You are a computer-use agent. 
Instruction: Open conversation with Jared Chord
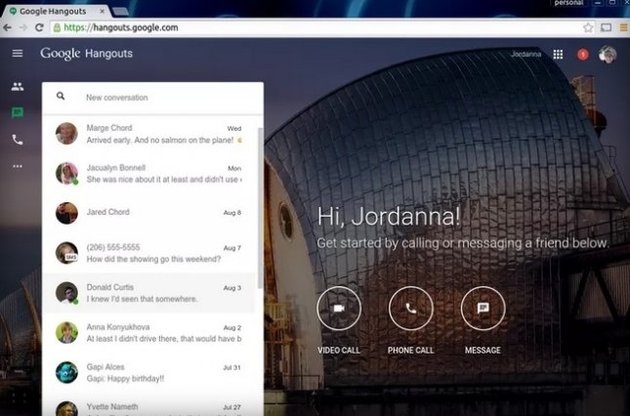[x=149, y=213]
